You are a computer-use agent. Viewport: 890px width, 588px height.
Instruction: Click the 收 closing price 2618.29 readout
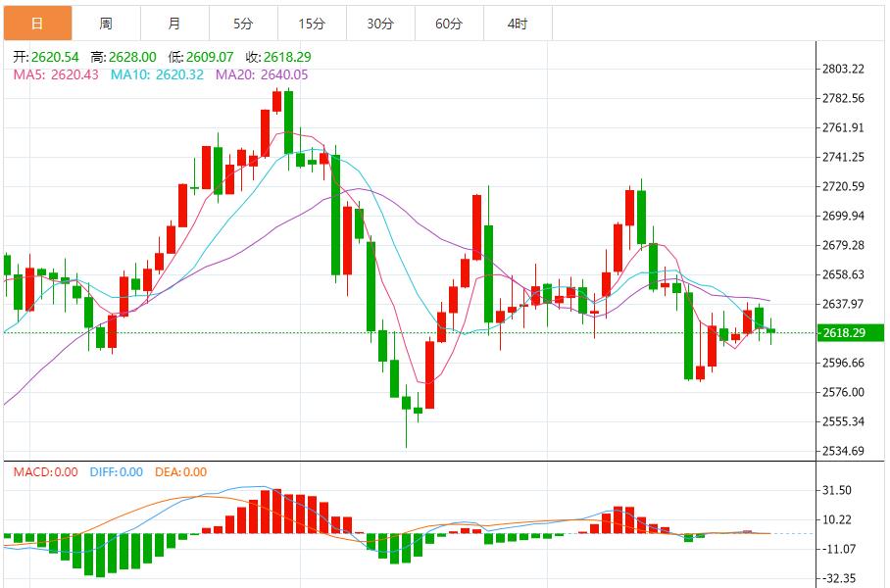pos(278,57)
